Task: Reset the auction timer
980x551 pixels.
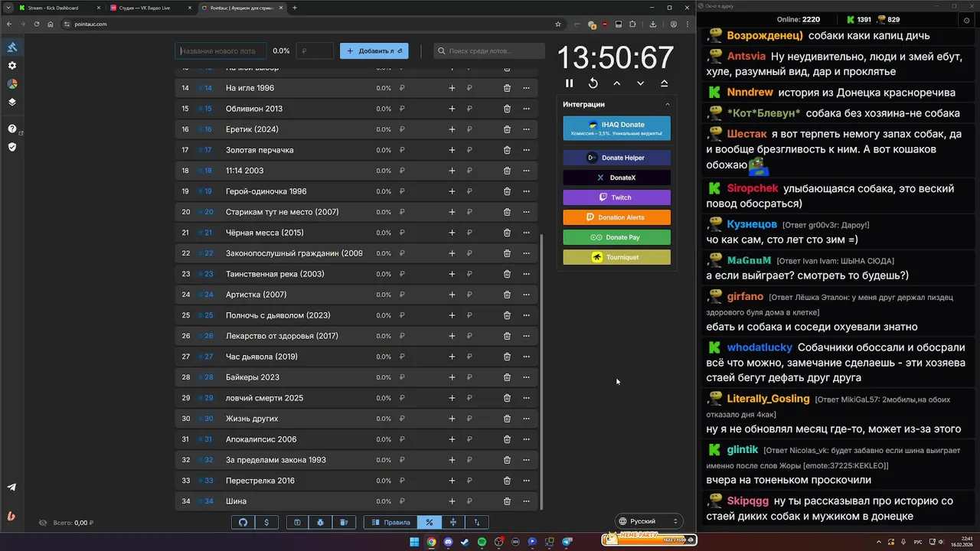Action: pos(593,83)
